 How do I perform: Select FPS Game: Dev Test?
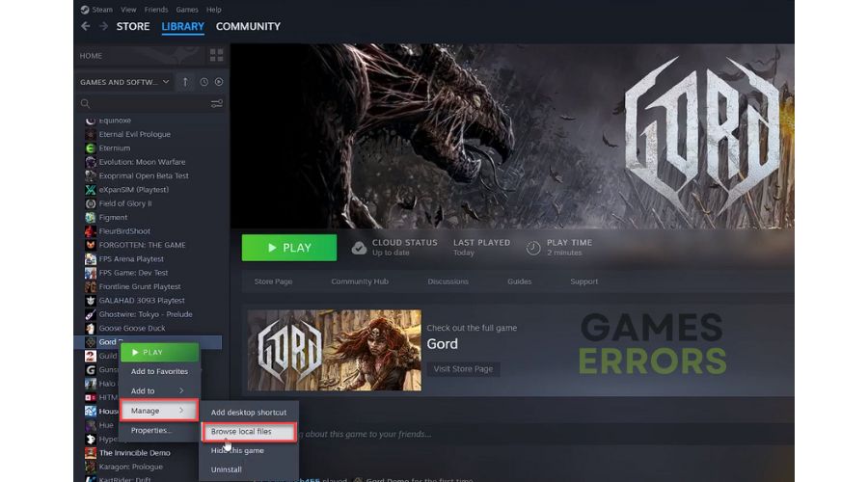pos(133,272)
